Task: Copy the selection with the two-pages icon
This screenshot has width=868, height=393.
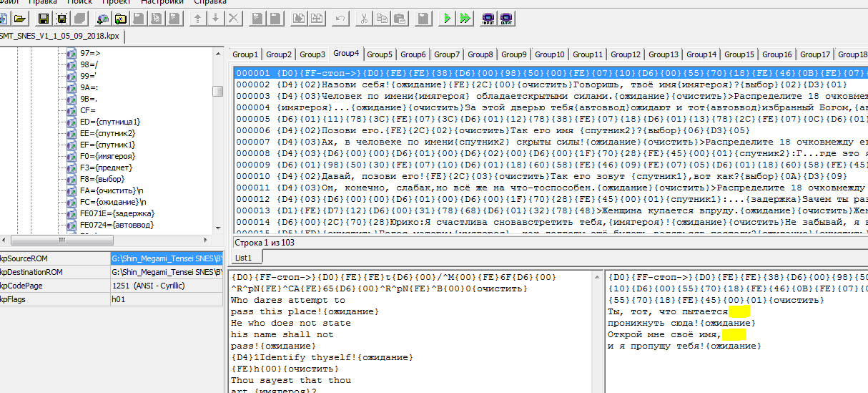Action: [382, 18]
